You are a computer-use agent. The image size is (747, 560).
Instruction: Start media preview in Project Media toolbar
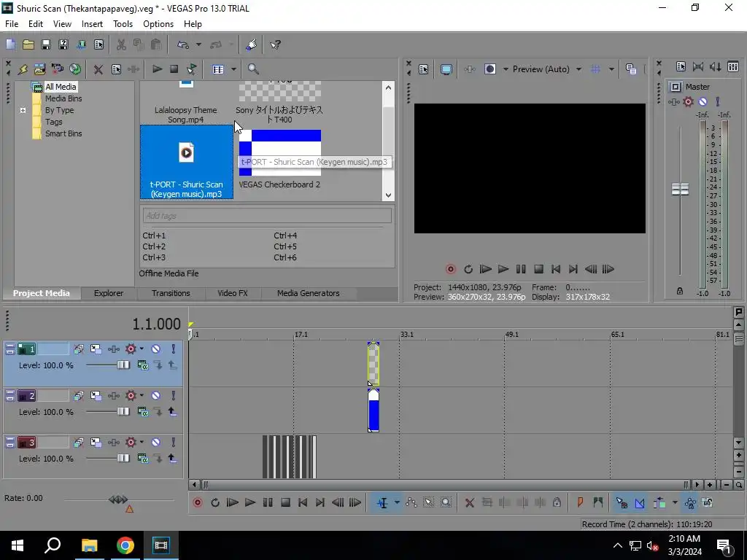[157, 69]
